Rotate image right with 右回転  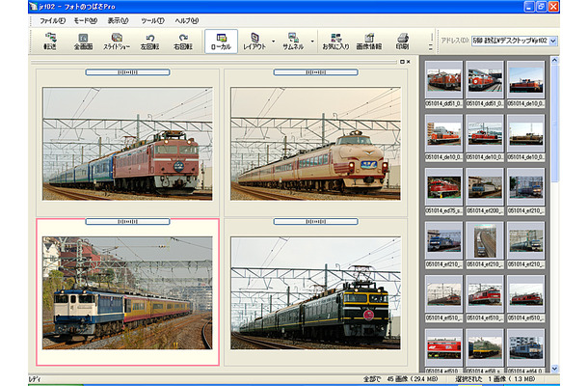point(183,41)
